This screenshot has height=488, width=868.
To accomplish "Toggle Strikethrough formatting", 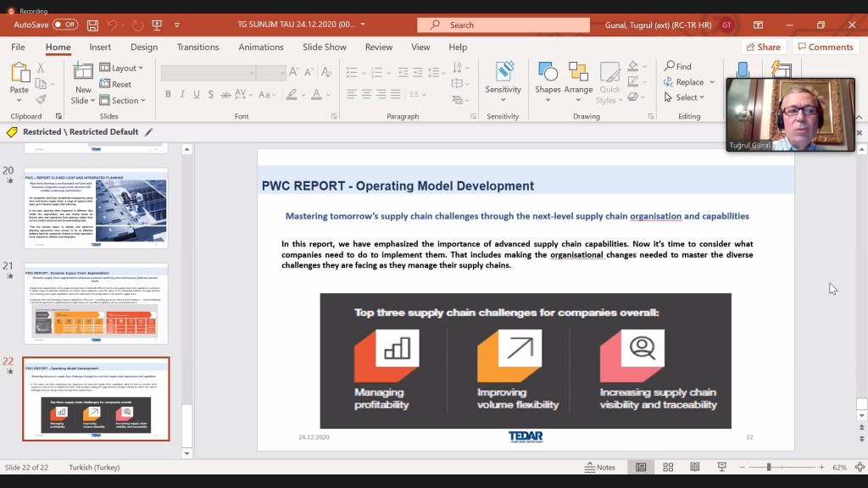I will pyautogui.click(x=225, y=95).
